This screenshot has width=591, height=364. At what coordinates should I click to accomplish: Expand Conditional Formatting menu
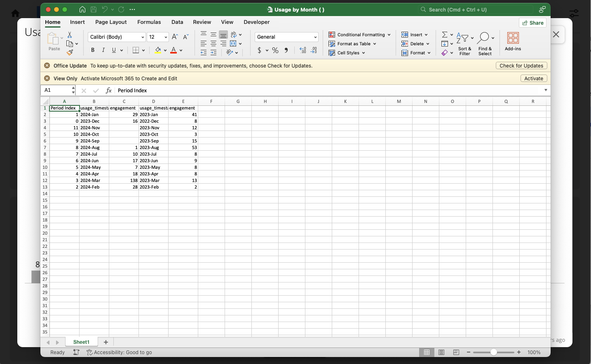click(389, 35)
